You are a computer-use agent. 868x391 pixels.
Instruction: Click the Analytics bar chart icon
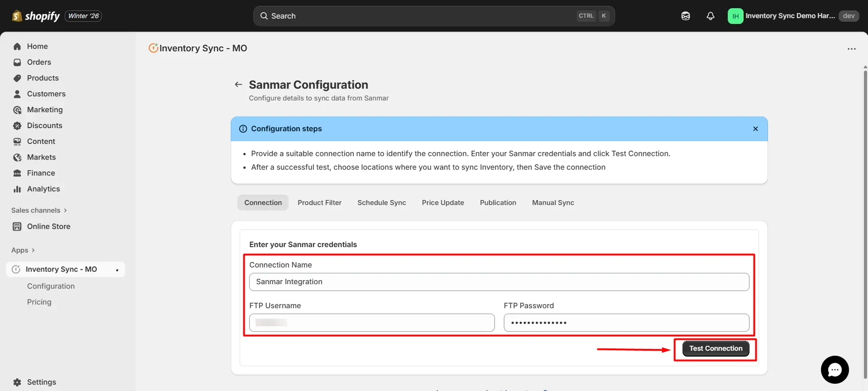[x=17, y=189]
